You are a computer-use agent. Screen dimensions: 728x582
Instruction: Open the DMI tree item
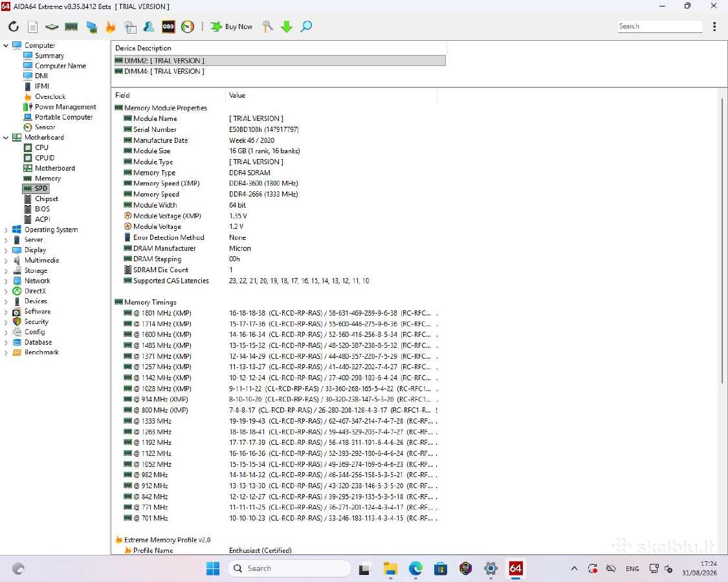coord(41,76)
